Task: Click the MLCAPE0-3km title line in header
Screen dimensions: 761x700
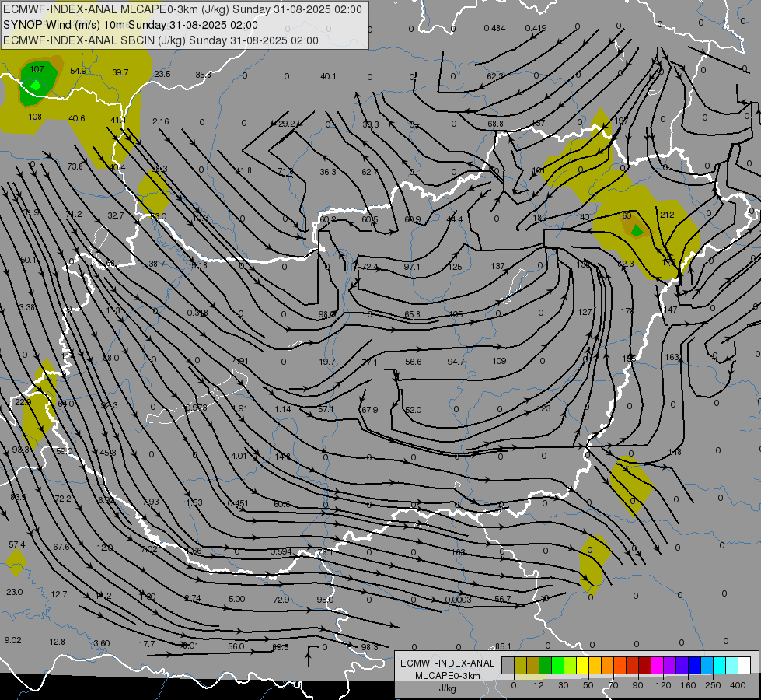Action: click(183, 9)
